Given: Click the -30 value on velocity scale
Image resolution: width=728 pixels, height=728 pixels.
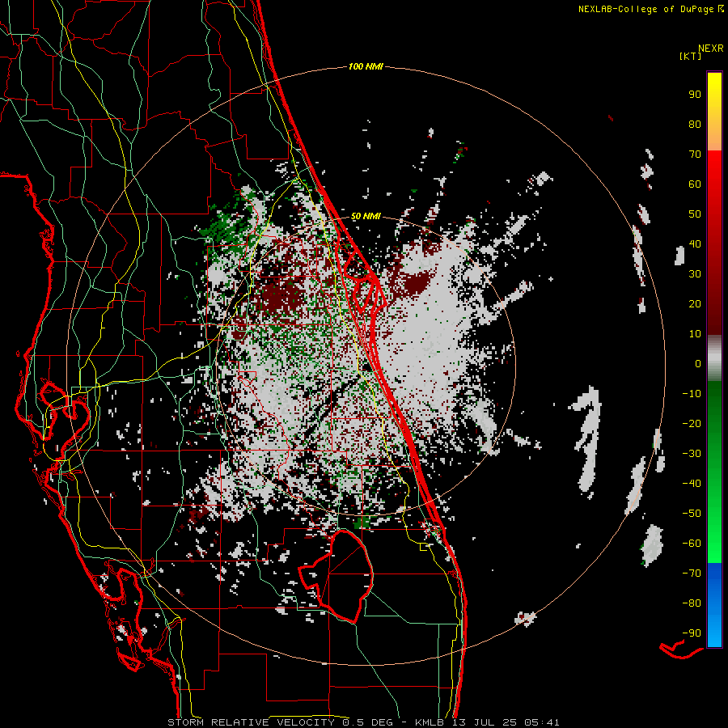Looking at the screenshot, I should tap(692, 454).
